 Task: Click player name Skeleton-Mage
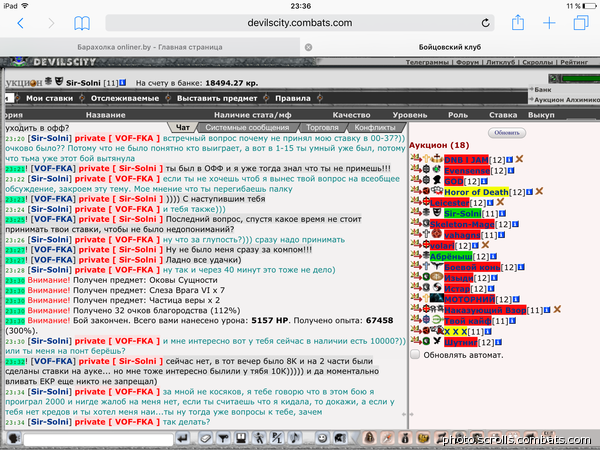click(x=462, y=224)
